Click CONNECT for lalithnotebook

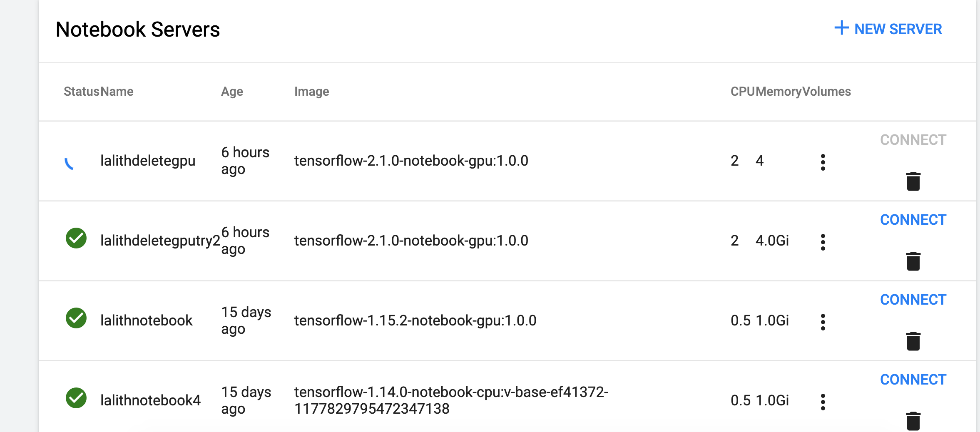[913, 299]
